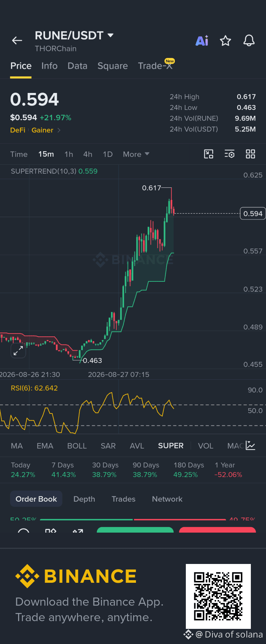Switch to the Info tab

coord(50,66)
